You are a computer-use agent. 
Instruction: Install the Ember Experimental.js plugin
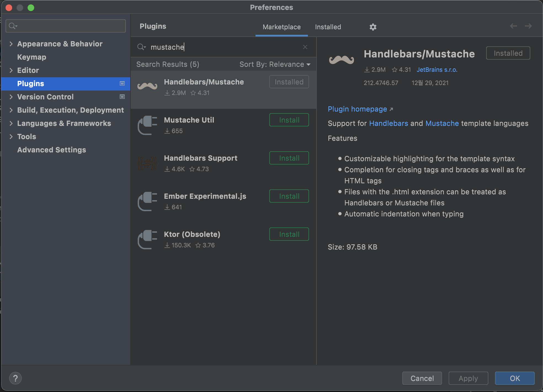tap(289, 196)
